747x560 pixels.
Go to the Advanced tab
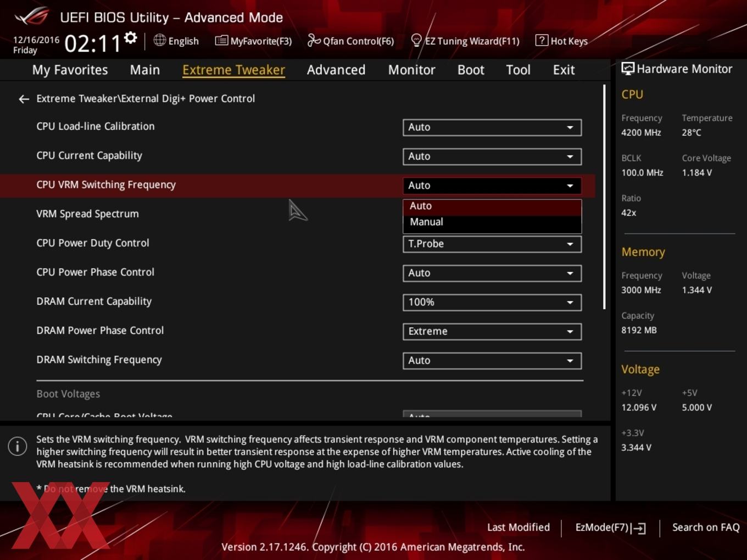336,70
